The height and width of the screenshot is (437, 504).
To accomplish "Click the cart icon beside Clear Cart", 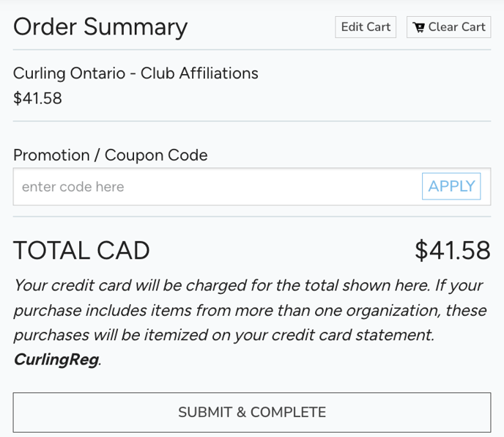I will (419, 28).
